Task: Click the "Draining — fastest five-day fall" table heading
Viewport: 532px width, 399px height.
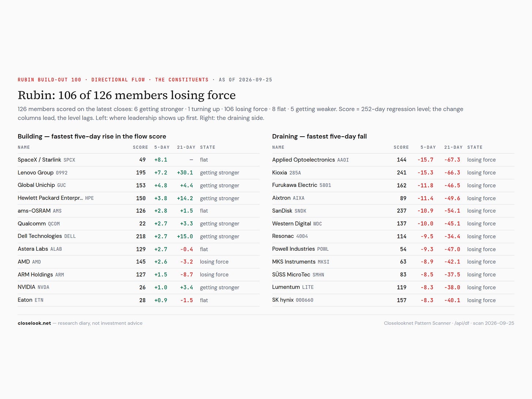Action: pyautogui.click(x=319, y=136)
